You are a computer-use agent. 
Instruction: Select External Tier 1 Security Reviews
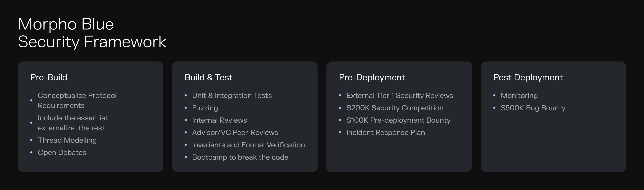coord(400,95)
